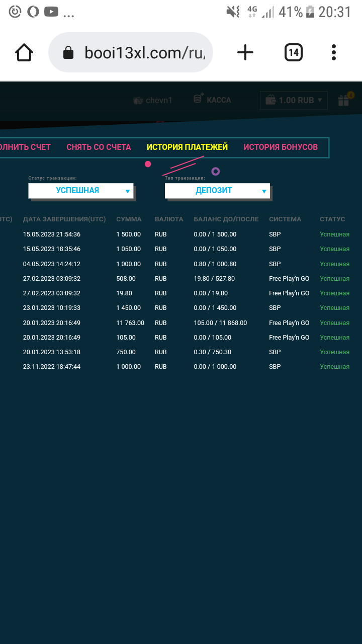Click Free Play'n GO in 11 763.00 row
The image size is (362, 644).
(x=289, y=323)
